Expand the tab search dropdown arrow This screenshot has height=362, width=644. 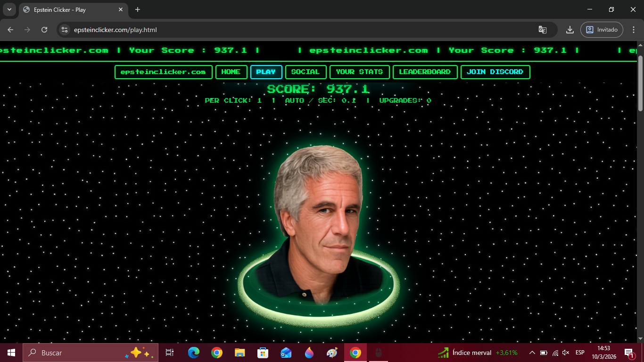[x=9, y=9]
